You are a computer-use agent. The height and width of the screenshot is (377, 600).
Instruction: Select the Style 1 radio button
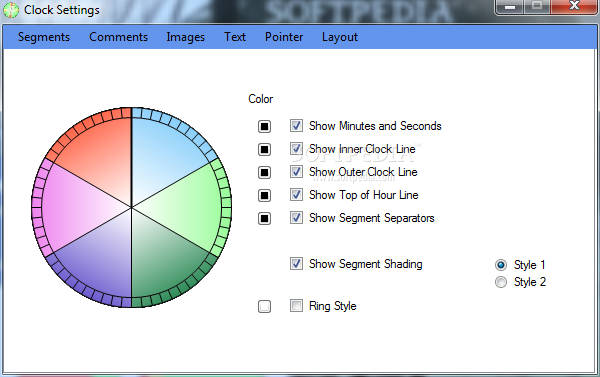pyautogui.click(x=501, y=264)
